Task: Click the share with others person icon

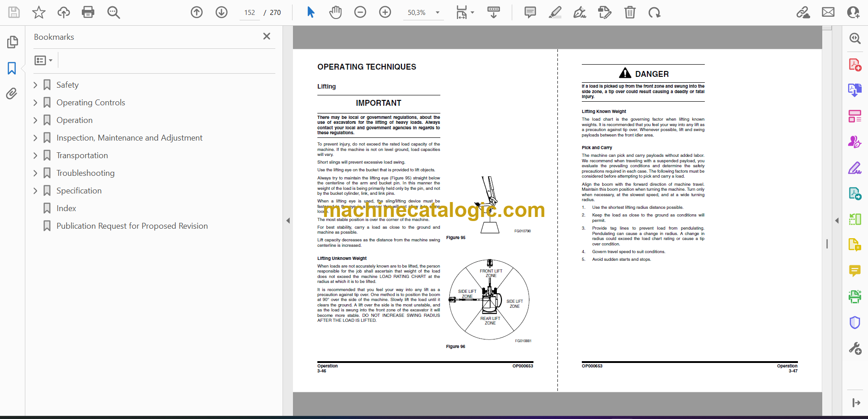Action: [853, 12]
